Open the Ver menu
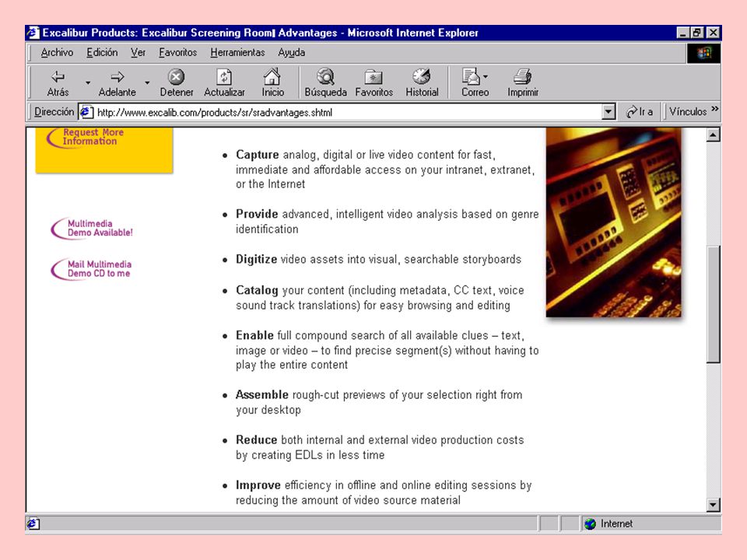 click(x=139, y=52)
